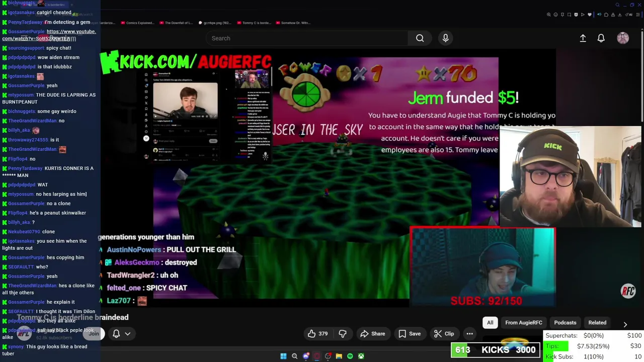Open the youtube.com/watch link in chat
Viewport: 644px width, 362px height.
[x=49, y=35]
